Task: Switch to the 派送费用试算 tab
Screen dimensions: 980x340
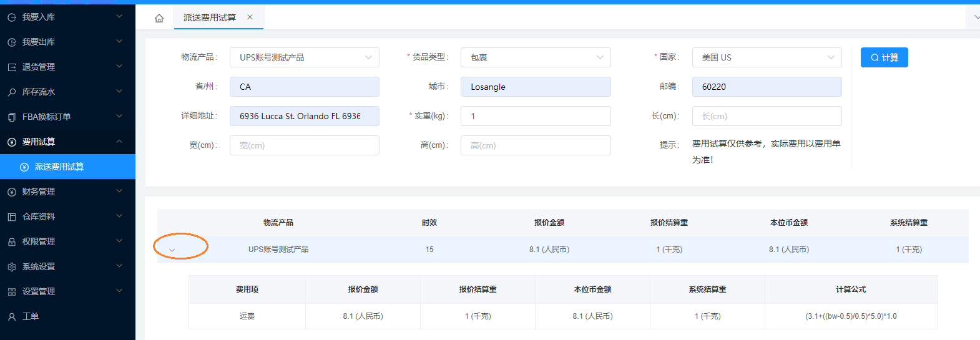Action: (x=210, y=17)
